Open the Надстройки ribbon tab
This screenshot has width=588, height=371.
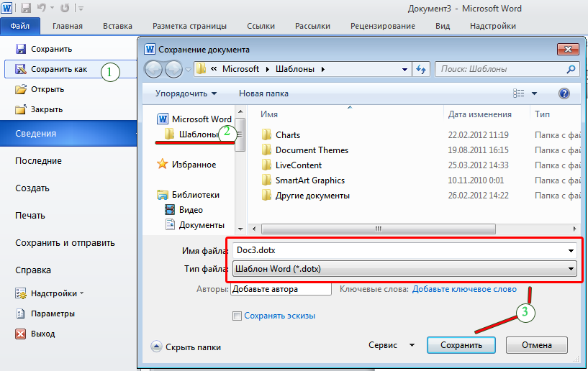tap(493, 26)
